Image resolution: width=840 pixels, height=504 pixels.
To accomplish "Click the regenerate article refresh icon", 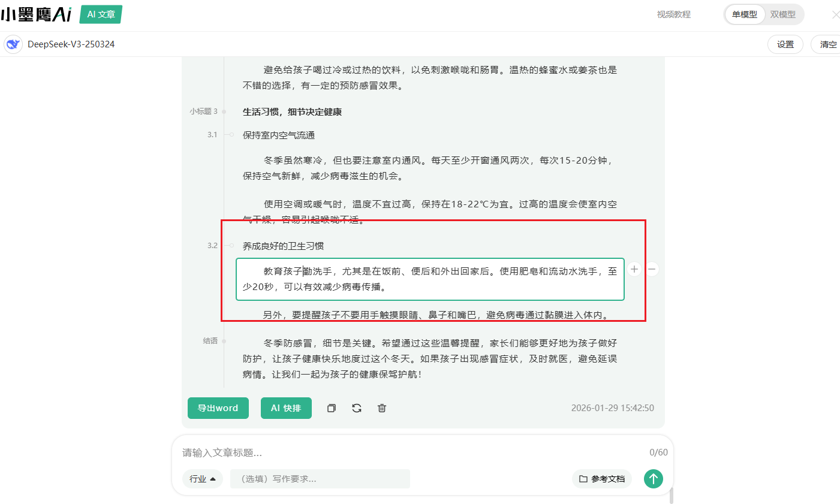I will (357, 408).
